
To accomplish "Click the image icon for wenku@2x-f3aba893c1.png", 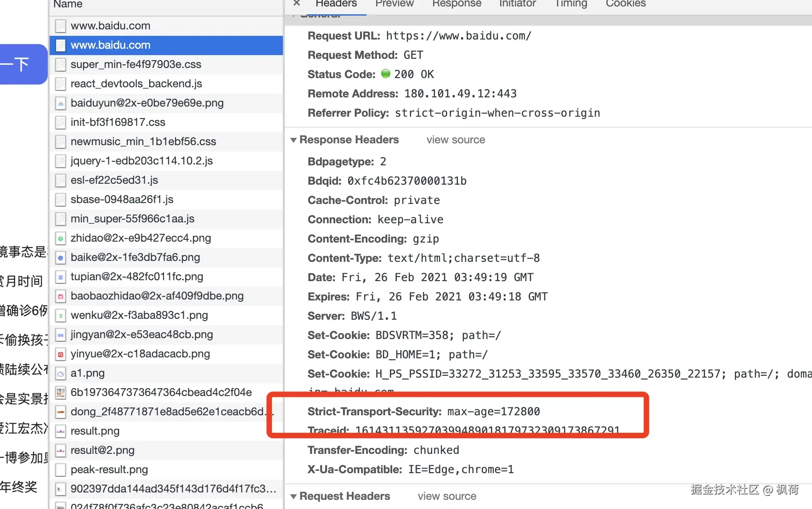I will (60, 315).
